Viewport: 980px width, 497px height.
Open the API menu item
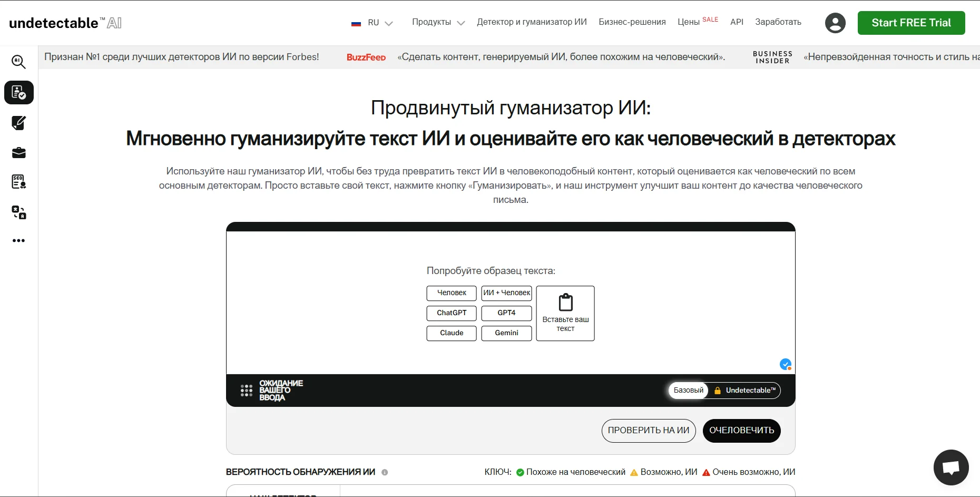click(737, 22)
